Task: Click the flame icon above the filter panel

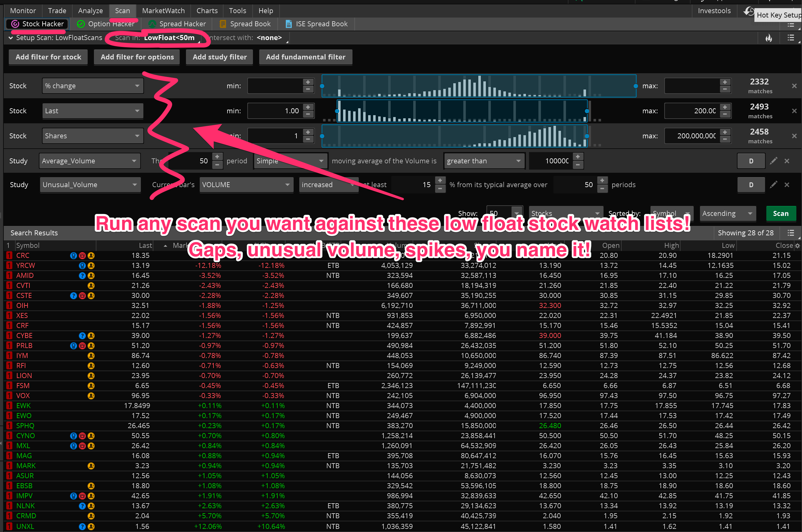Action: tap(769, 38)
